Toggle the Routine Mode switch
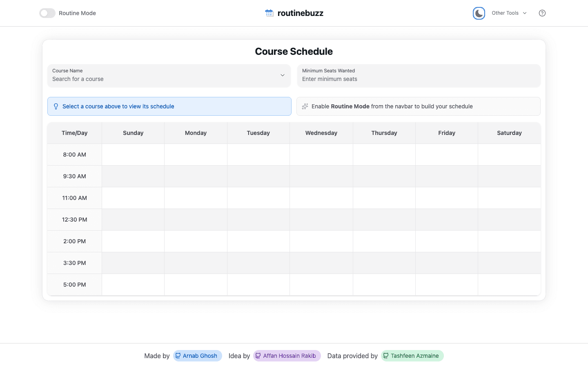Viewport: 588px width, 368px height. coord(47,13)
